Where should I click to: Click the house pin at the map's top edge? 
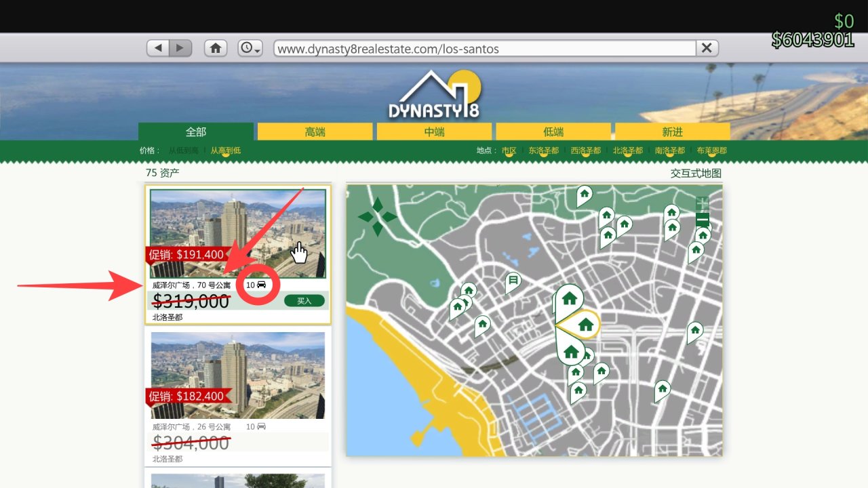coord(584,195)
